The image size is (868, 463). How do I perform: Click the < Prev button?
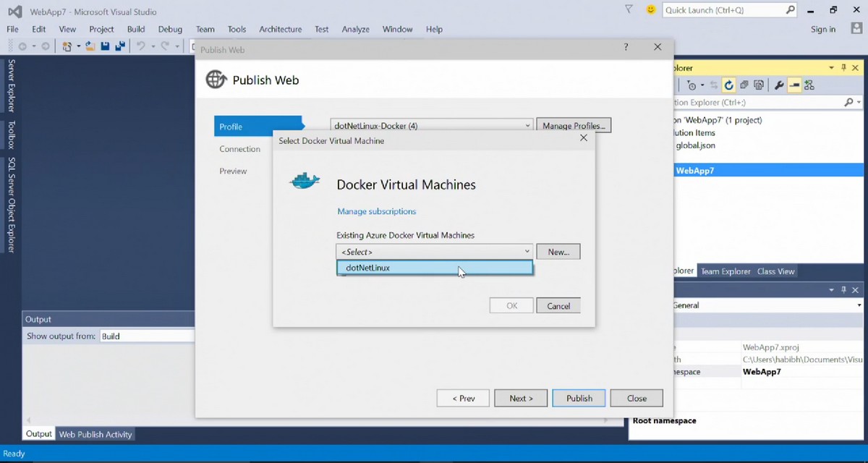coord(464,398)
